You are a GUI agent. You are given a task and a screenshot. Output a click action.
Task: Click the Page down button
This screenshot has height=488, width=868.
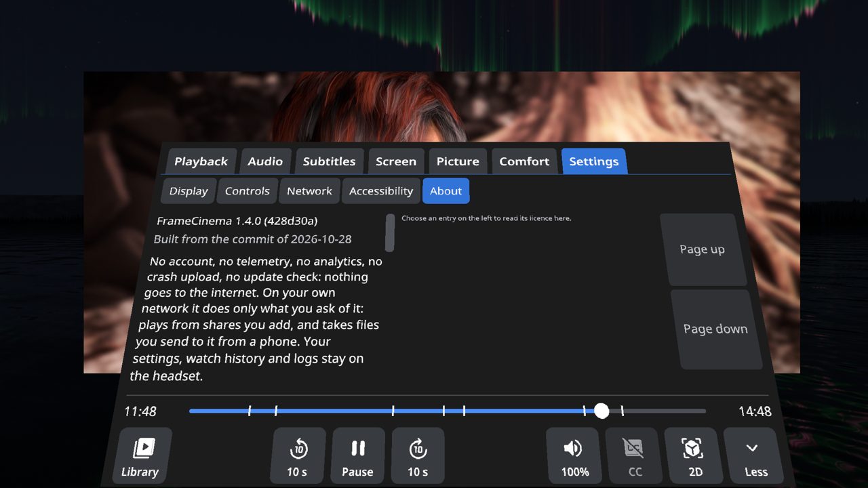coord(715,329)
